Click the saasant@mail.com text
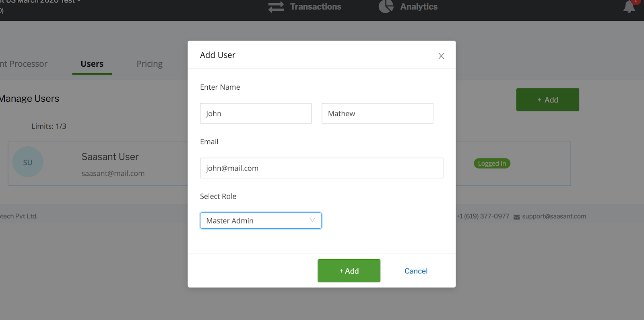Viewport: 644px width, 320px height. [x=113, y=174]
